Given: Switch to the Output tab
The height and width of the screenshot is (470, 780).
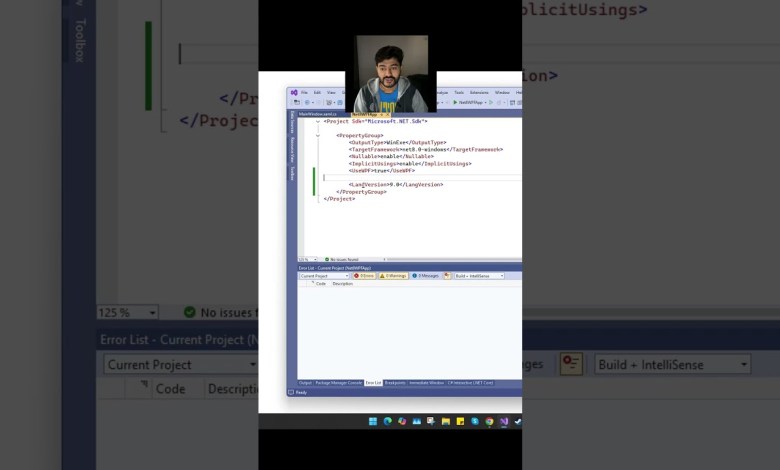Looking at the screenshot, I should tap(305, 383).
